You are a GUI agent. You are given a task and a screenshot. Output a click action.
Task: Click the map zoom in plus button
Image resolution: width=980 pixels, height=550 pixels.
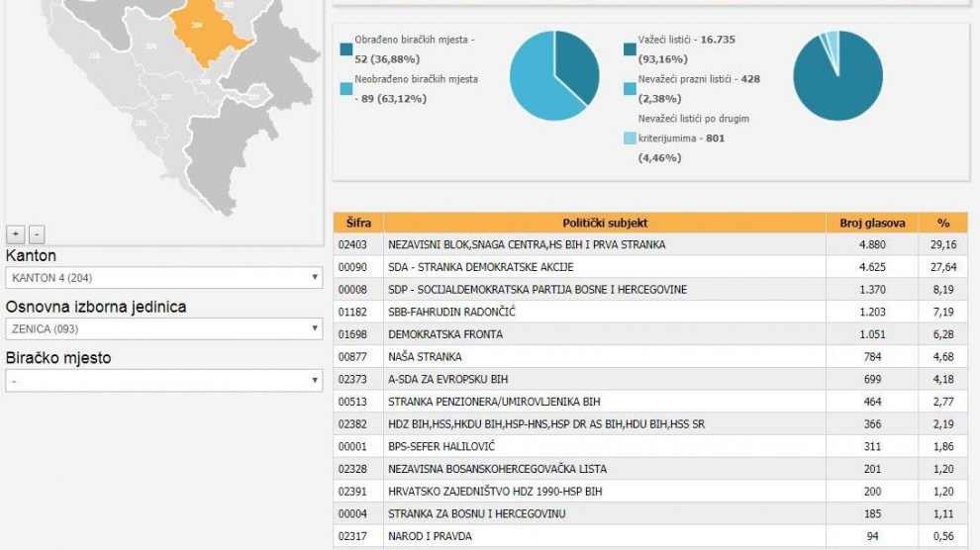tap(15, 234)
